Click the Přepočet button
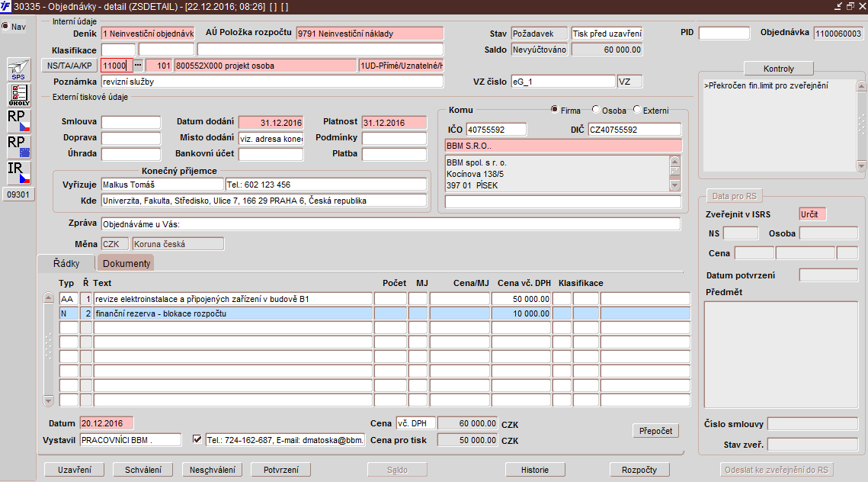 point(655,431)
